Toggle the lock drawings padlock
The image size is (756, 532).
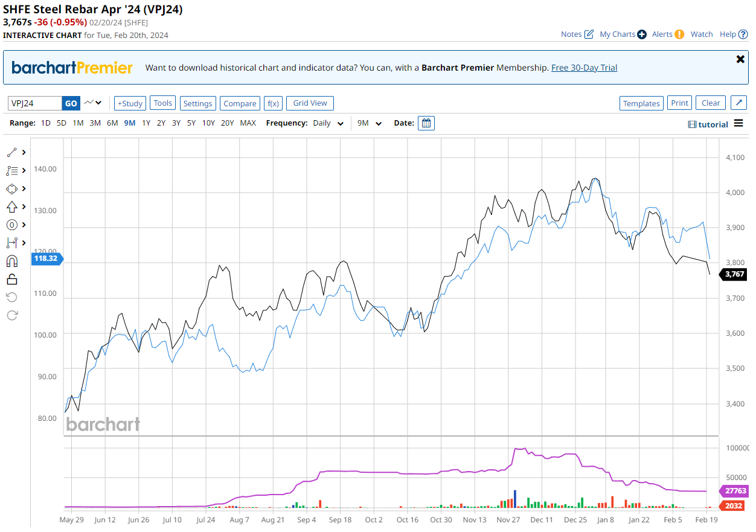click(12, 279)
